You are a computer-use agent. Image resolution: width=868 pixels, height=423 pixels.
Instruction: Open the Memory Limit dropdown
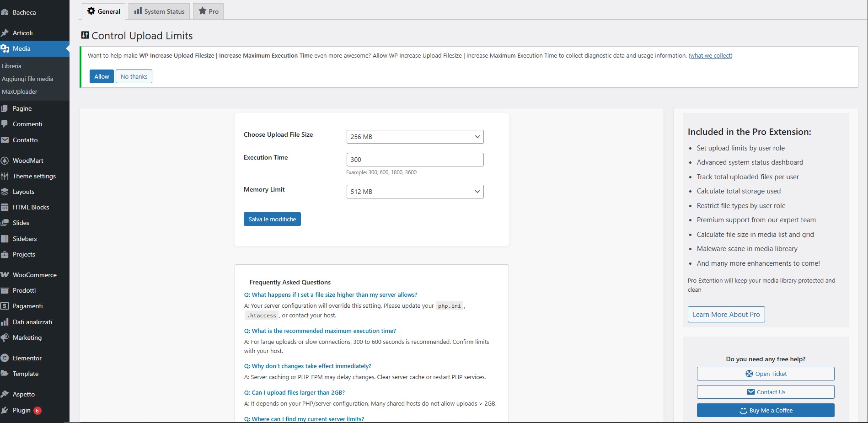415,192
